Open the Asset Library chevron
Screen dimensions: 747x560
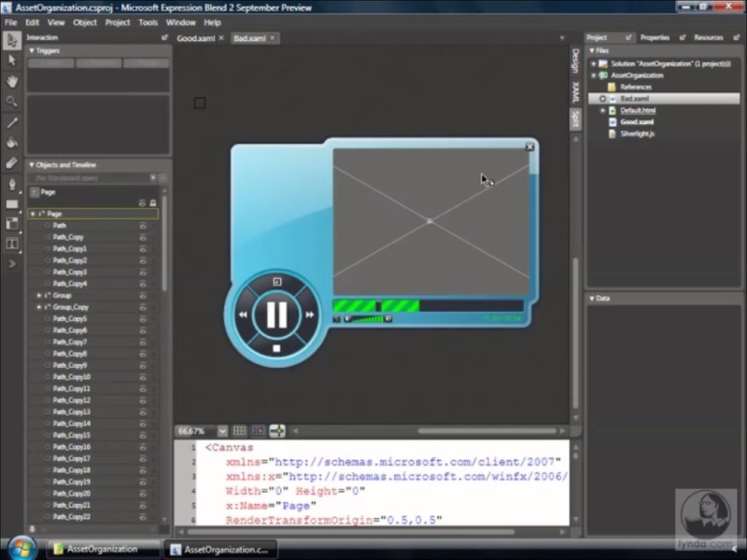click(12, 264)
